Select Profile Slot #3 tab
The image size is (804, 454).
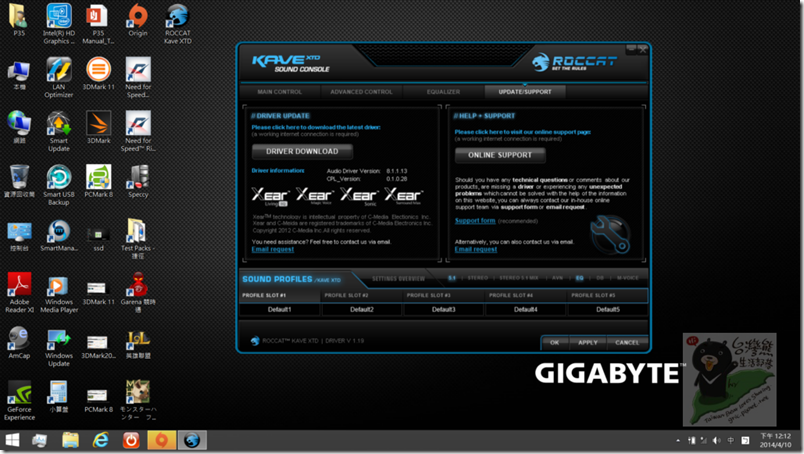pyautogui.click(x=444, y=295)
